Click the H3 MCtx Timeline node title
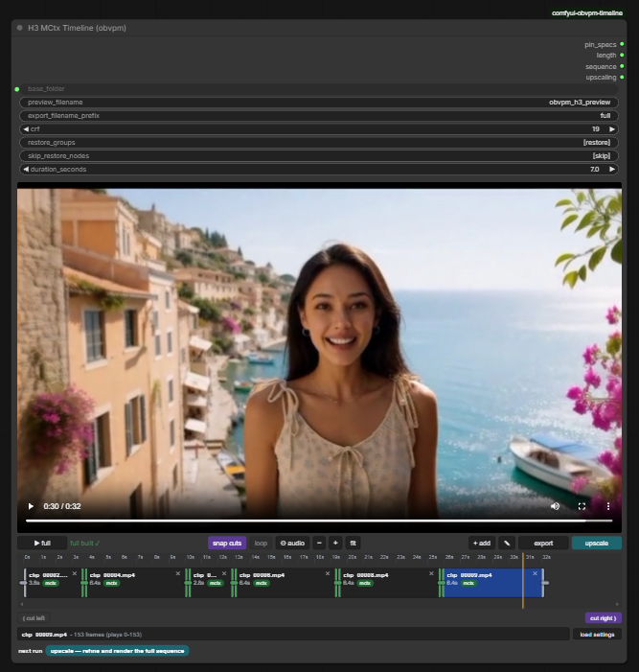Screen dimensions: 639x672 coord(77,28)
